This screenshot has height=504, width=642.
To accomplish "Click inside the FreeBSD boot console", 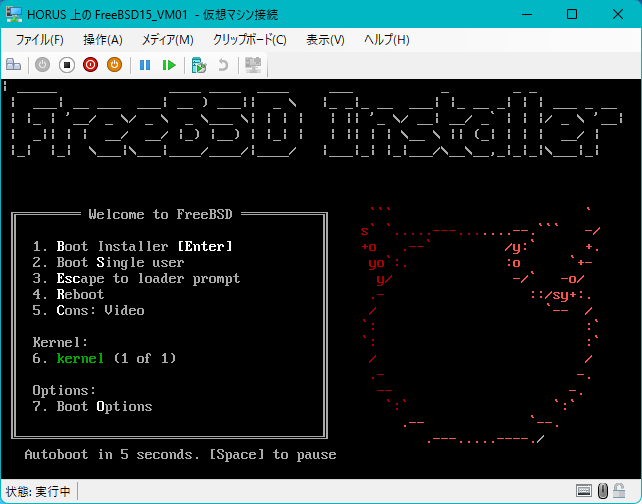I will tap(321, 278).
